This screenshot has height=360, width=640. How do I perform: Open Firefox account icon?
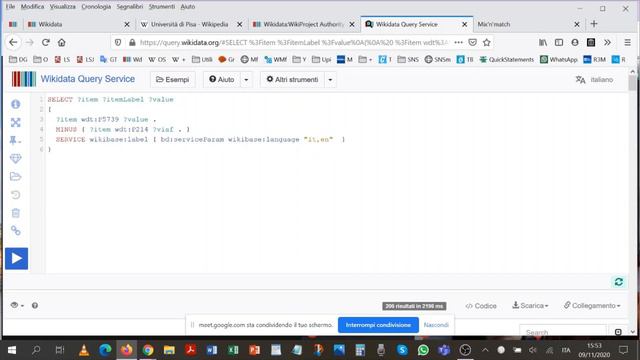575,42
